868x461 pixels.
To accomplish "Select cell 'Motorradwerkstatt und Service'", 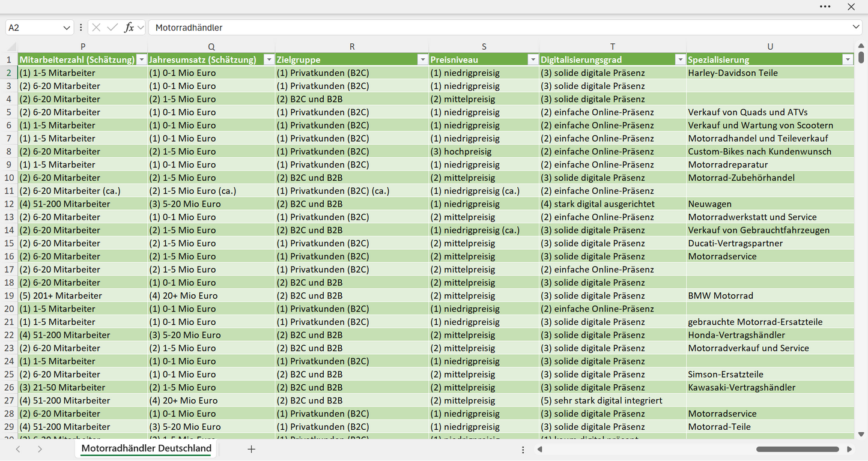I will [770, 217].
